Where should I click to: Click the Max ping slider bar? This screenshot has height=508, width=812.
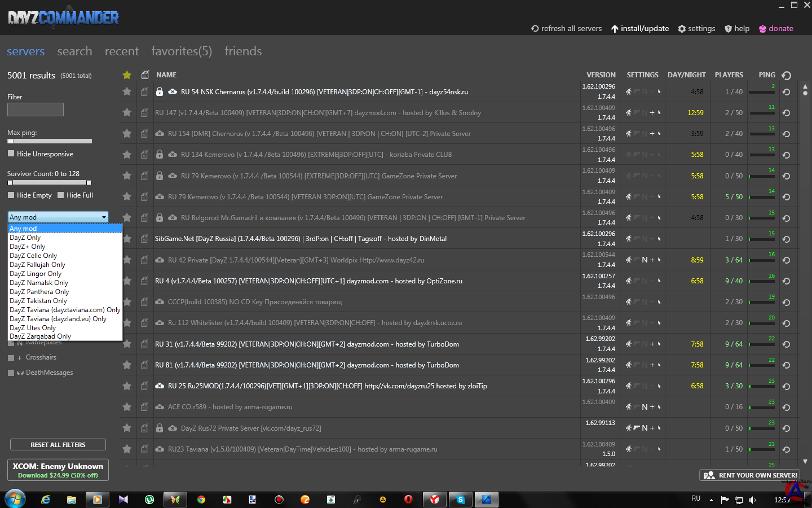click(x=50, y=141)
